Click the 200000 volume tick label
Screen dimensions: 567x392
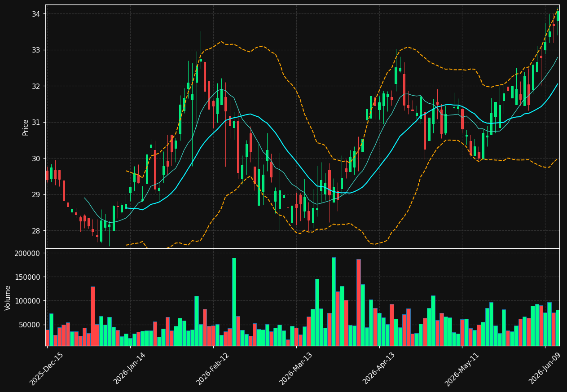[28, 253]
